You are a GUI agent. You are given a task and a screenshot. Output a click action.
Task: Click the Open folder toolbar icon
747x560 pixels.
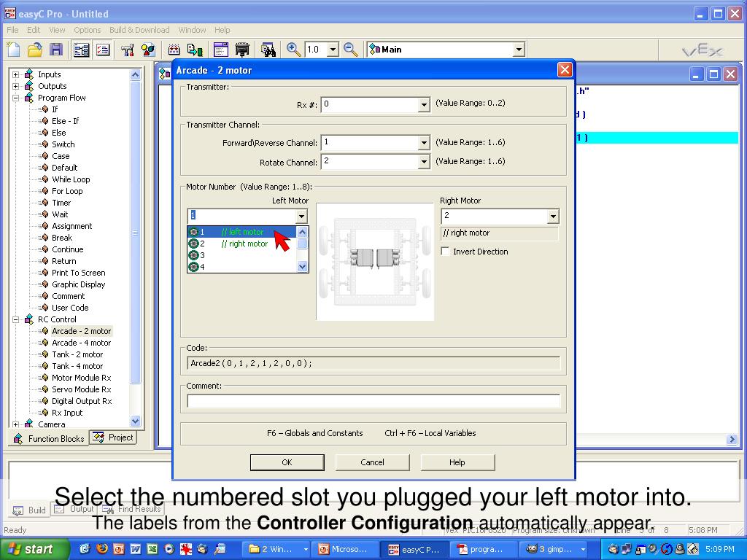(35, 50)
